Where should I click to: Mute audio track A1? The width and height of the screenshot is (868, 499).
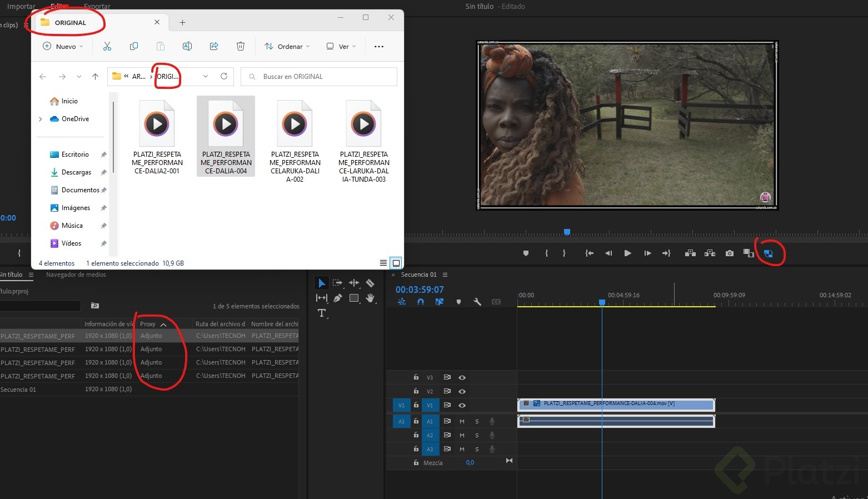(x=462, y=422)
